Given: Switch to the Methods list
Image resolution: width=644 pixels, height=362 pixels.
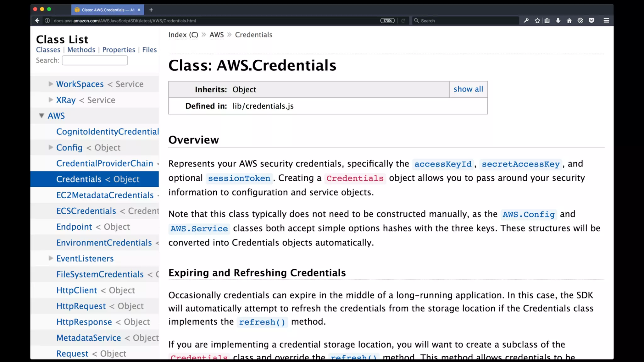Looking at the screenshot, I should [81, 50].
